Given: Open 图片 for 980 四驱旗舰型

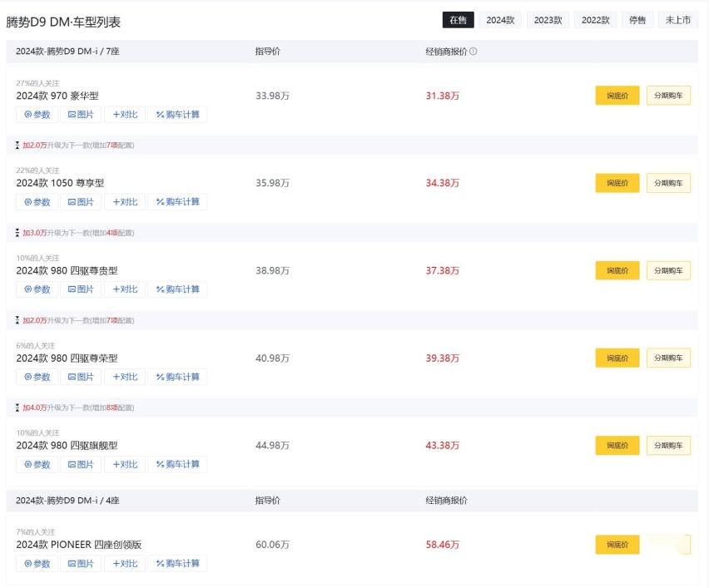Looking at the screenshot, I should tap(81, 464).
